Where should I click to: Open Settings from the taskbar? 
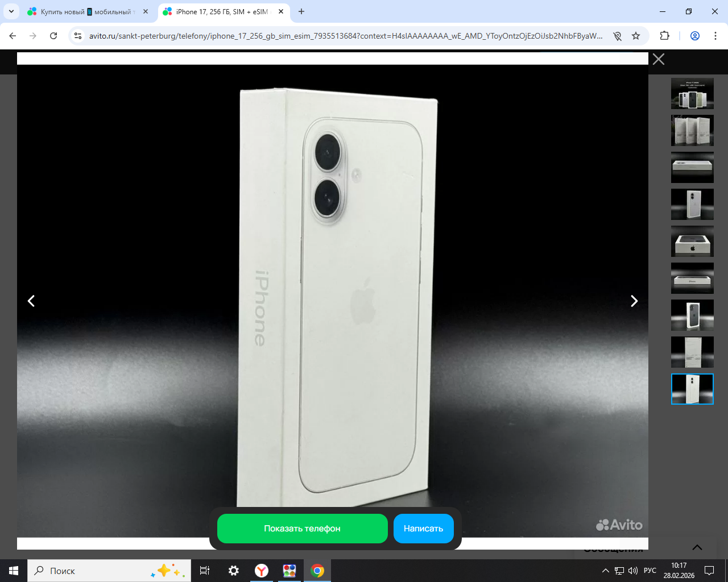pyautogui.click(x=233, y=571)
